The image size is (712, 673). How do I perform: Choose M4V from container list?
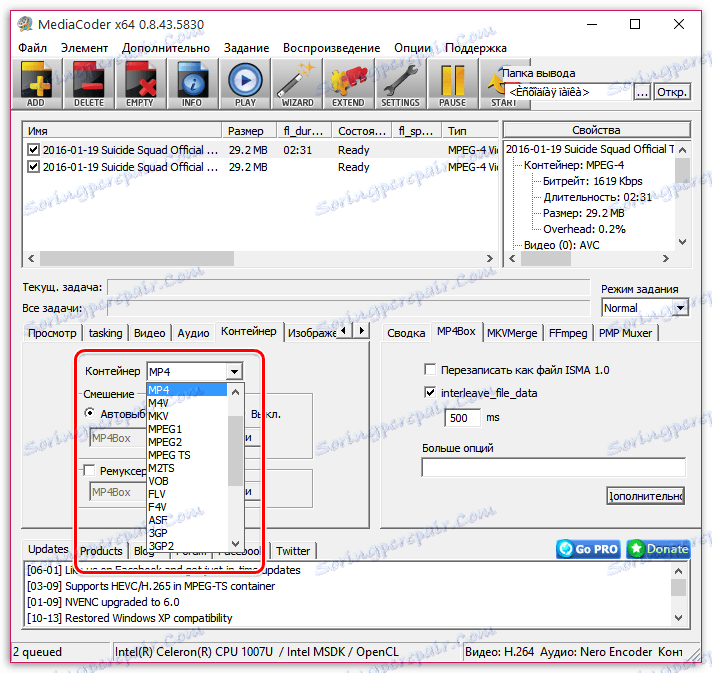pos(187,403)
